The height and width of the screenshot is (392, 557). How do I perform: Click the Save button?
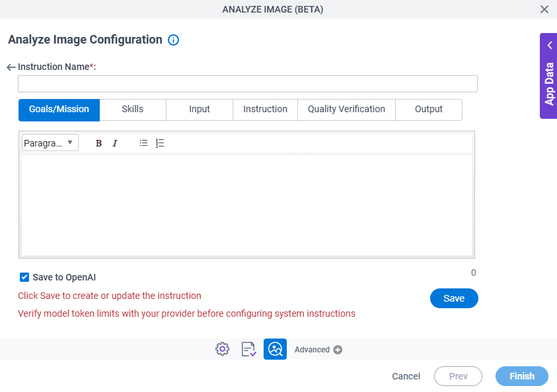click(x=454, y=298)
